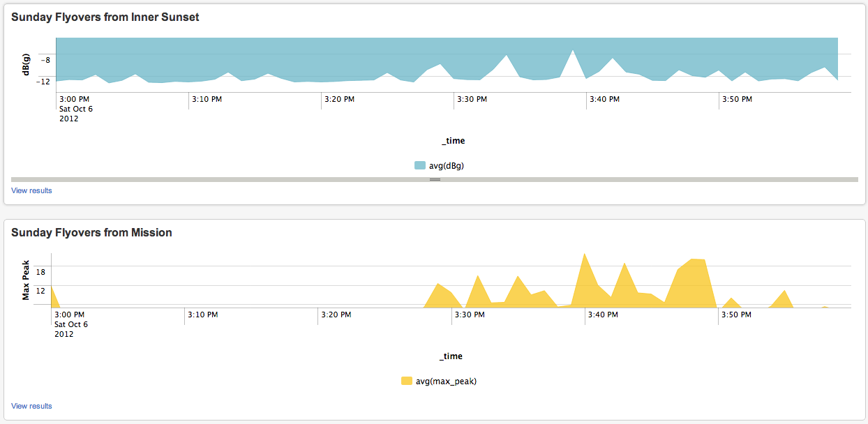Click the blue avg(dBg) legend swatch
The width and height of the screenshot is (868, 424).
pyautogui.click(x=419, y=165)
